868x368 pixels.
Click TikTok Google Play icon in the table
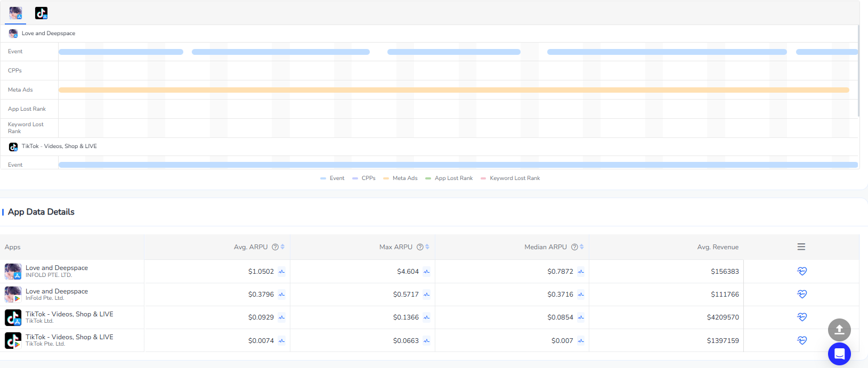[x=13, y=341]
